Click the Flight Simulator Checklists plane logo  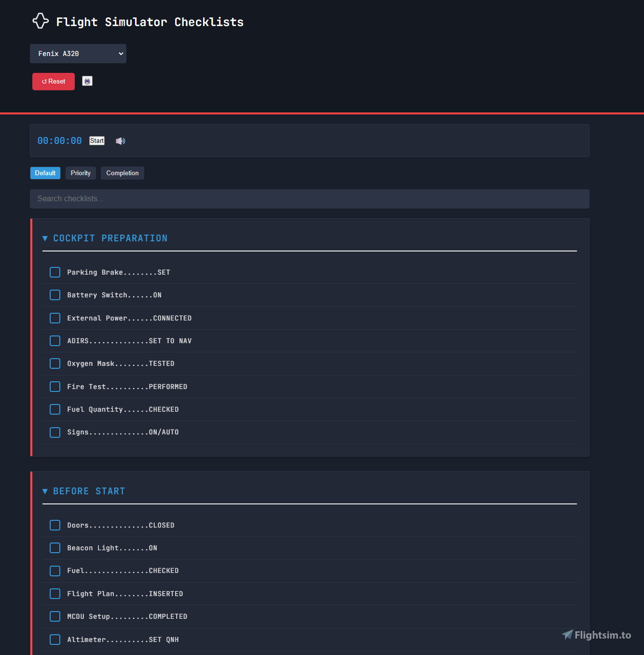[x=41, y=20]
